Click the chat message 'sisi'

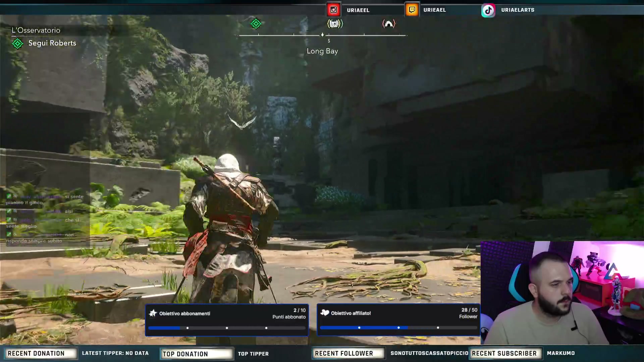coord(40,211)
